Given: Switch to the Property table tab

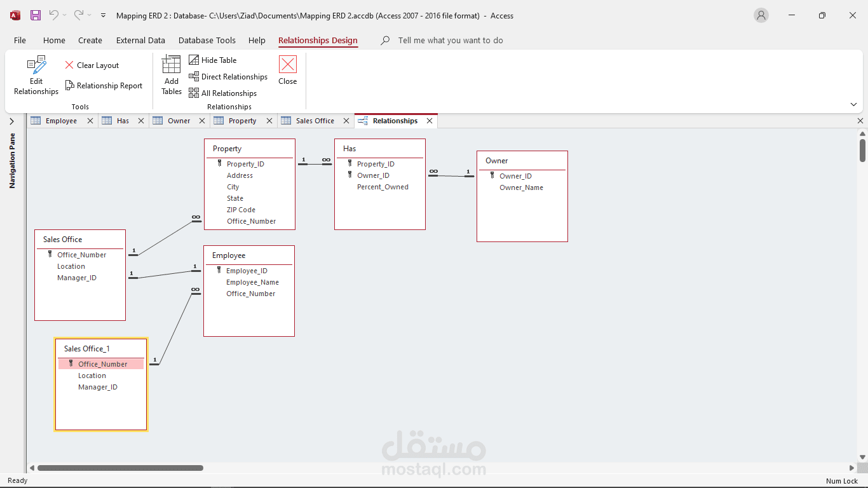Looking at the screenshot, I should (243, 121).
